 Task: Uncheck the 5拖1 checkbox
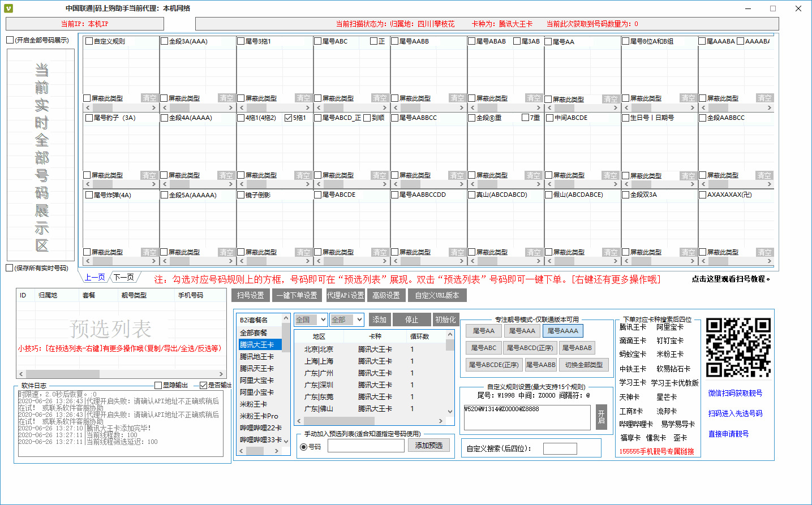[289, 118]
